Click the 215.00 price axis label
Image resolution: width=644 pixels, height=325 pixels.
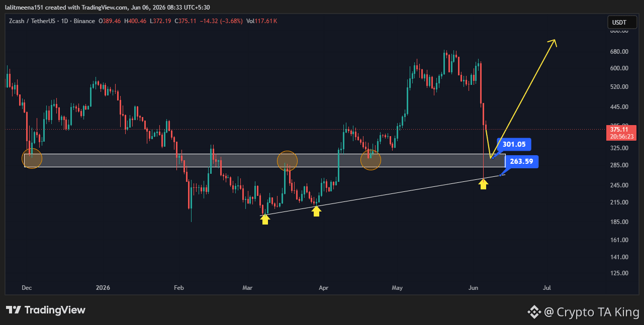618,202
